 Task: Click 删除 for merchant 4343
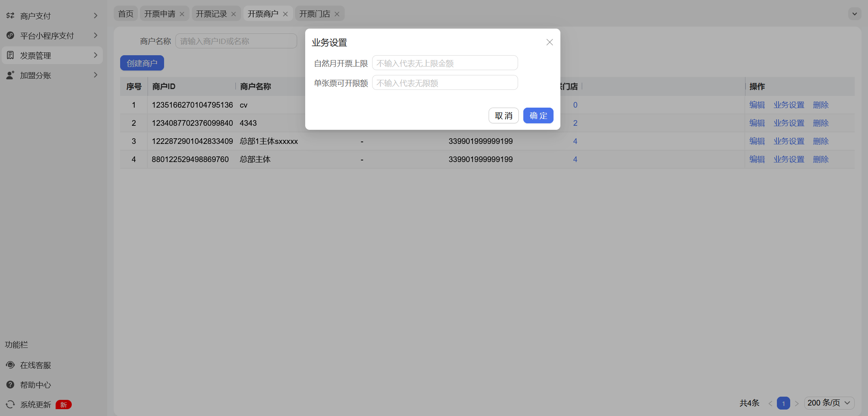(821, 123)
